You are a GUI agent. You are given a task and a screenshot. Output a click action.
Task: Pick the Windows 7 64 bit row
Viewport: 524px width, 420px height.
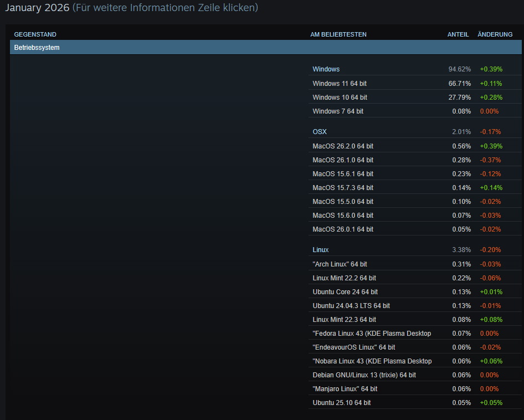tap(415, 111)
